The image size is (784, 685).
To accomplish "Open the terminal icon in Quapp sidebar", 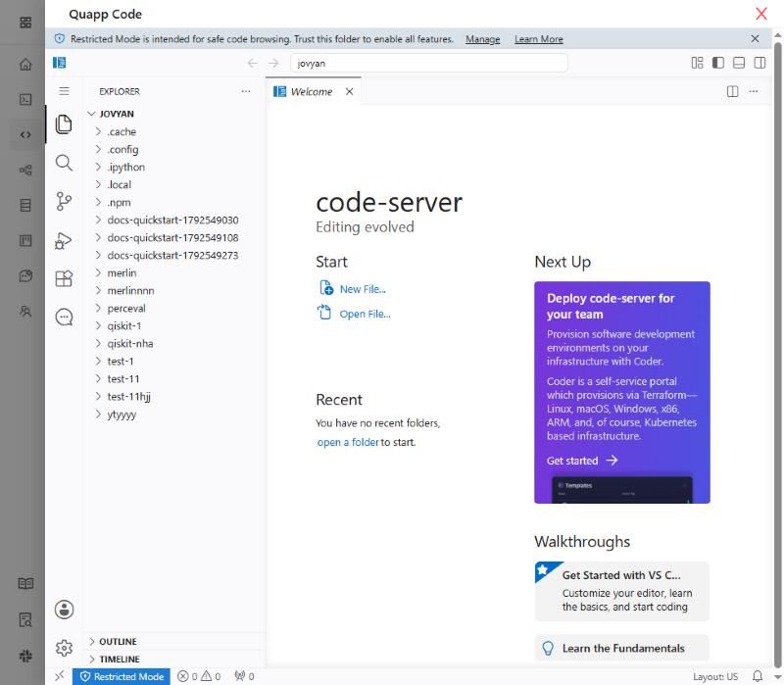I will coord(25,100).
